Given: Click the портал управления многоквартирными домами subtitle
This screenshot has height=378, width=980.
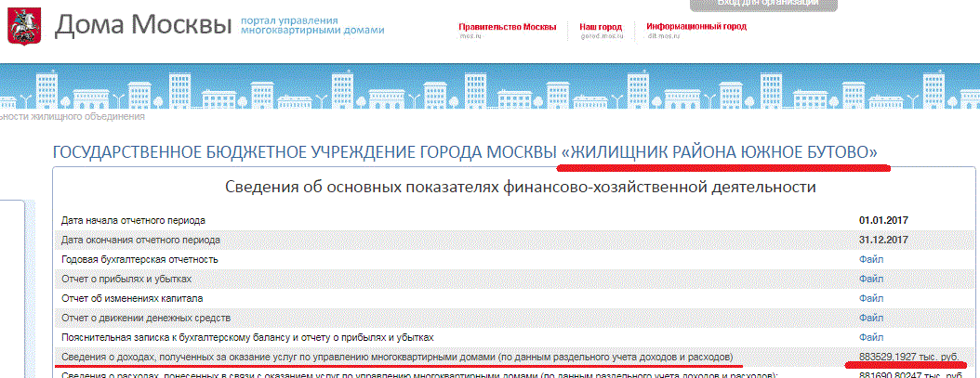Looking at the screenshot, I should [311, 25].
